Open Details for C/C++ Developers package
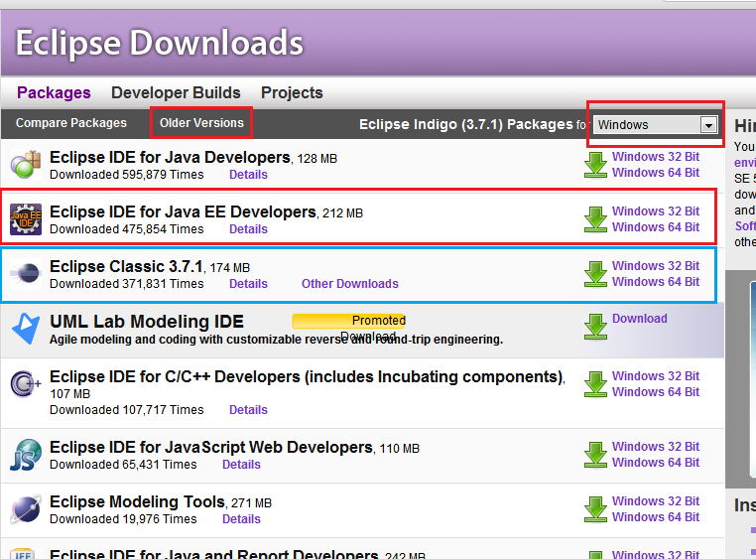The height and width of the screenshot is (559, 756). click(x=248, y=410)
